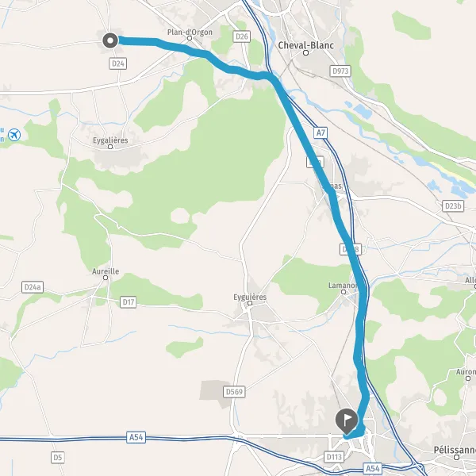Click the D973 road shield
The height and width of the screenshot is (476, 476).
pyautogui.click(x=340, y=71)
